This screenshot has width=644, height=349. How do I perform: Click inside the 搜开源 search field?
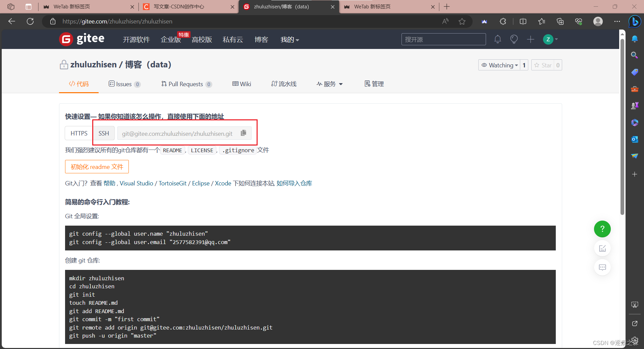[x=443, y=39]
